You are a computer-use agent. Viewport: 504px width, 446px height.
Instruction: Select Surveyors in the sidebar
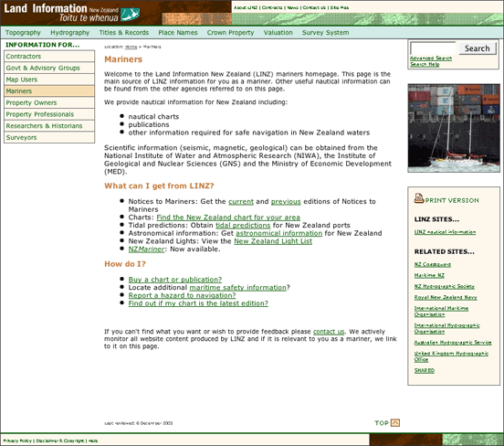pos(49,137)
